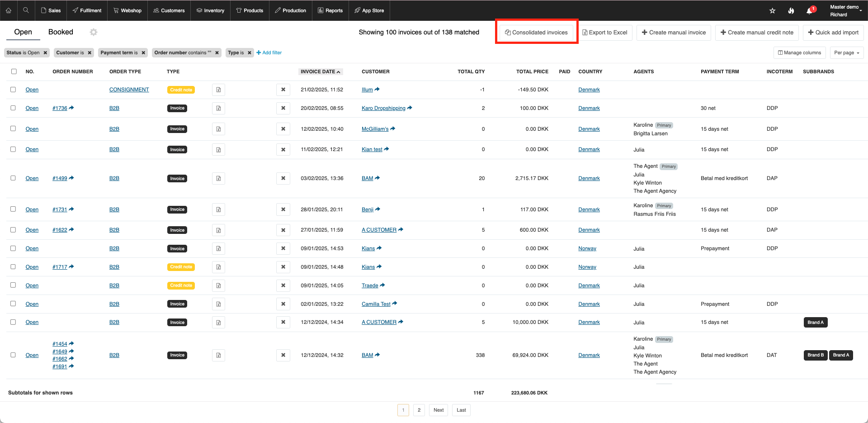The height and width of the screenshot is (423, 868).
Task: Open settings gear next to Booked tab
Action: click(94, 32)
